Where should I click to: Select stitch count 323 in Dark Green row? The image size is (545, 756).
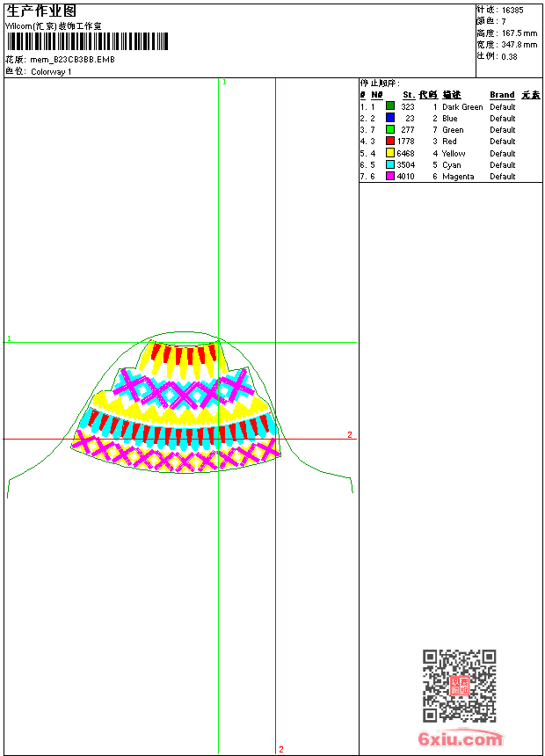(408, 107)
